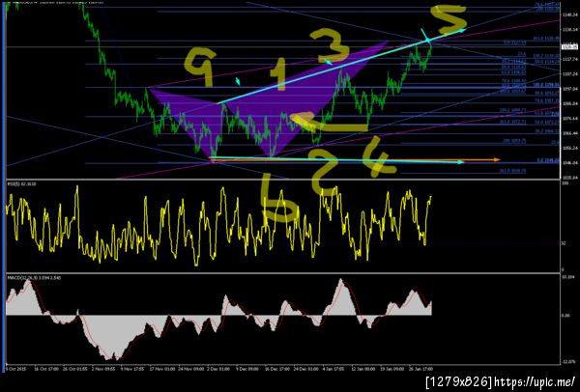The image size is (580, 392).
Task: Click the MACD(12,26,9) indicator label
Action: pos(32,276)
